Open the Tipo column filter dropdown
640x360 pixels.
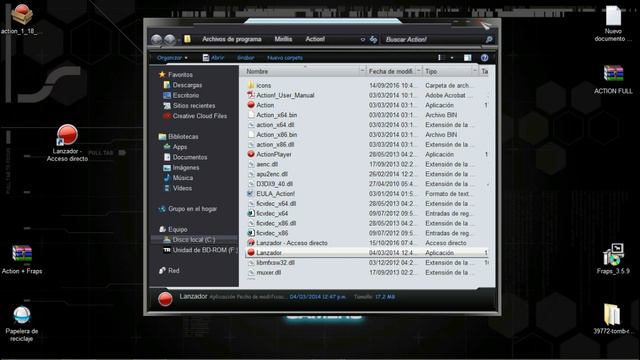click(474, 71)
